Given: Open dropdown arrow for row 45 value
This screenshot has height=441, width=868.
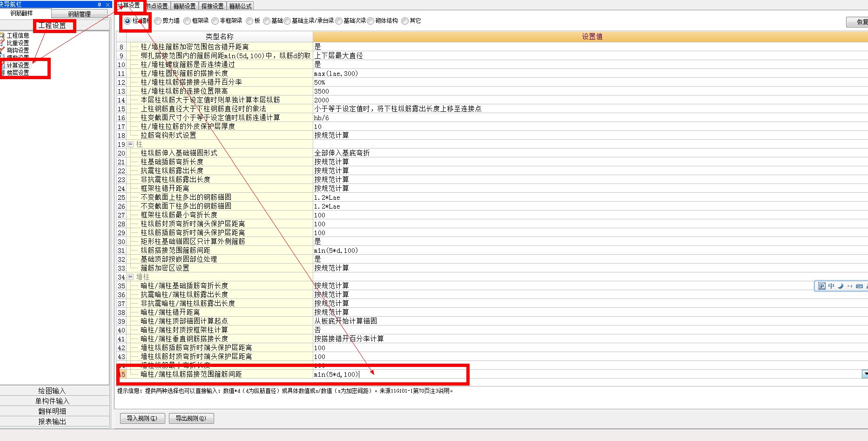Looking at the screenshot, I should coord(865,374).
